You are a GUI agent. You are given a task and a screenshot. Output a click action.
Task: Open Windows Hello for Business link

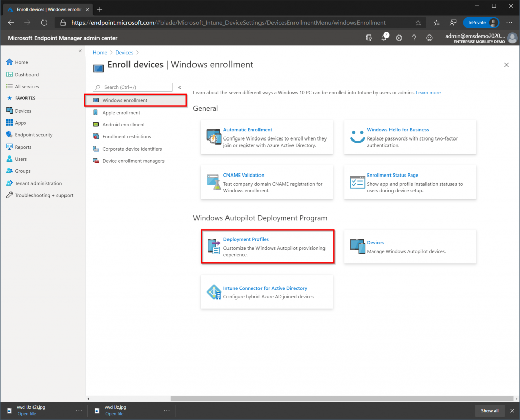[x=398, y=129]
